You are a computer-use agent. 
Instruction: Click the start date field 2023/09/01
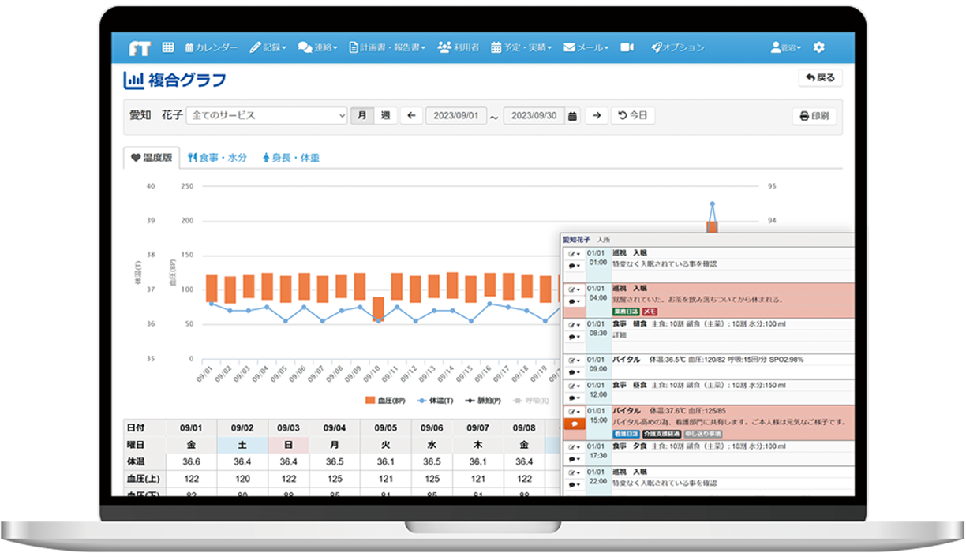[x=457, y=116]
